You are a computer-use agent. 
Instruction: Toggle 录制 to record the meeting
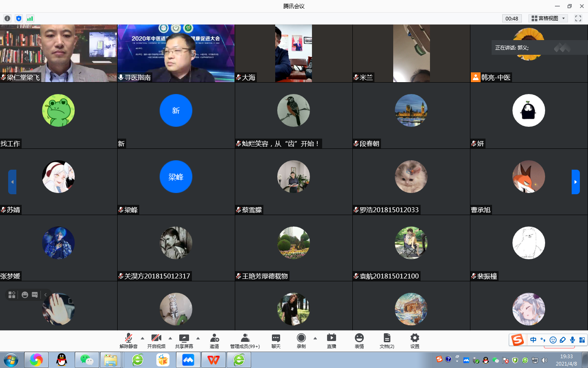click(301, 341)
